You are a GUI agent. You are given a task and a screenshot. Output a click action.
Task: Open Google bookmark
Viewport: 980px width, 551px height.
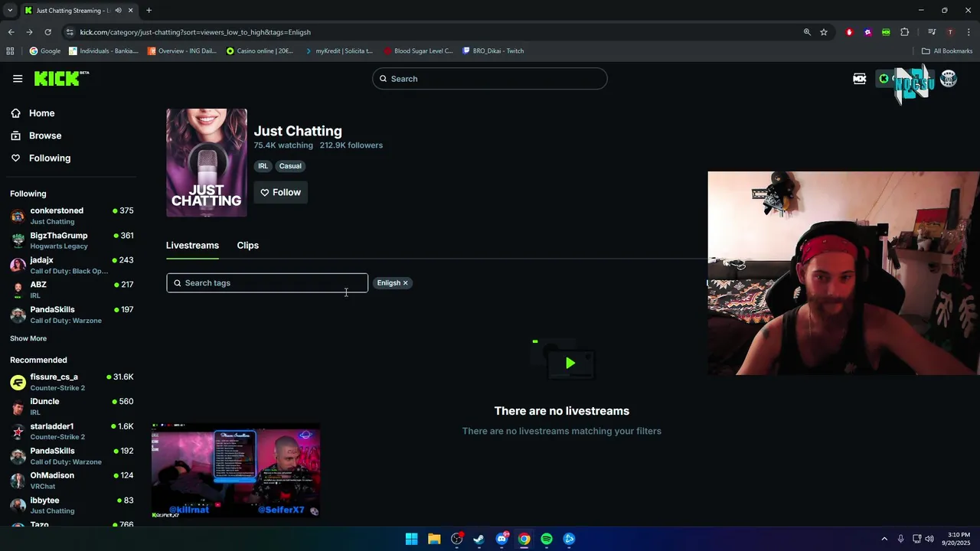[45, 51]
